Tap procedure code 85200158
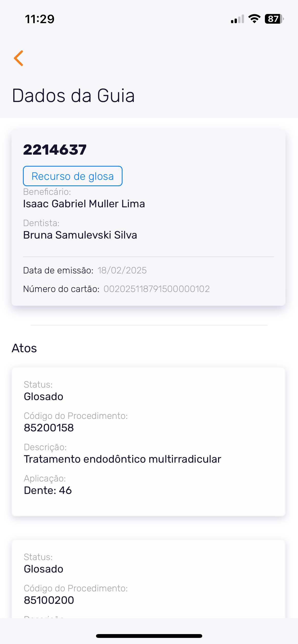Image resolution: width=298 pixels, height=644 pixels. [49, 428]
